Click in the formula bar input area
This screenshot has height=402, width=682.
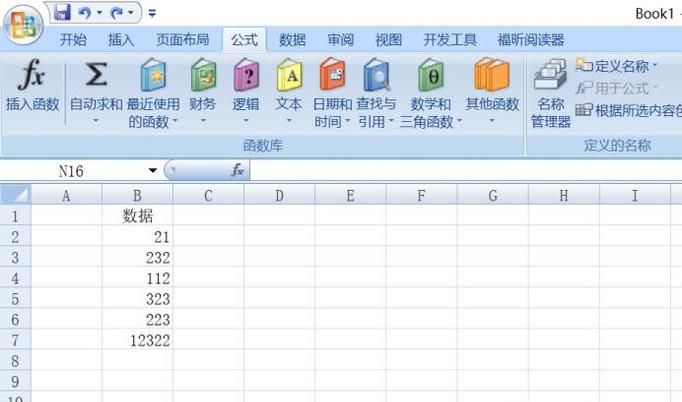point(465,171)
